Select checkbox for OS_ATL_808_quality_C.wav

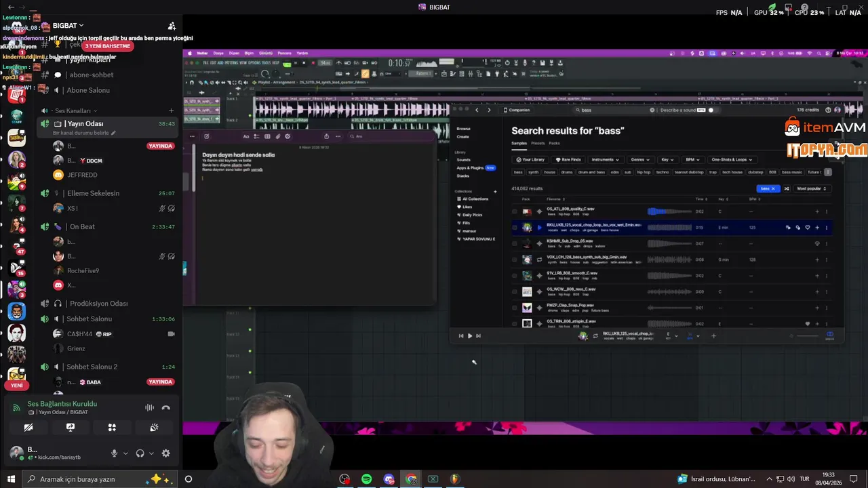(515, 211)
